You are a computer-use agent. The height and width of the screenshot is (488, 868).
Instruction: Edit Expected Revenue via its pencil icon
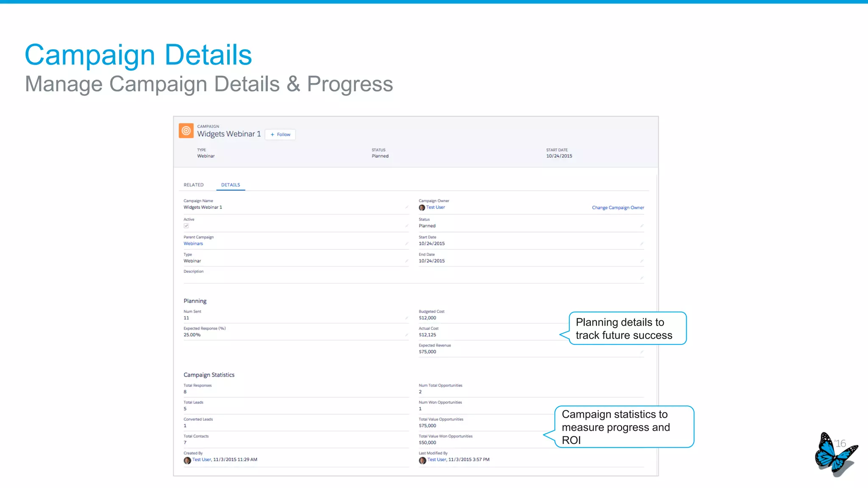click(x=642, y=352)
